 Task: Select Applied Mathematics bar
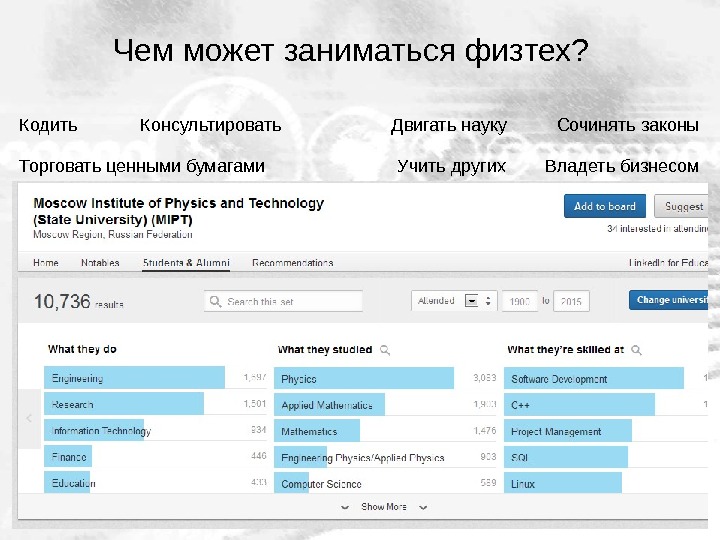(x=330, y=405)
